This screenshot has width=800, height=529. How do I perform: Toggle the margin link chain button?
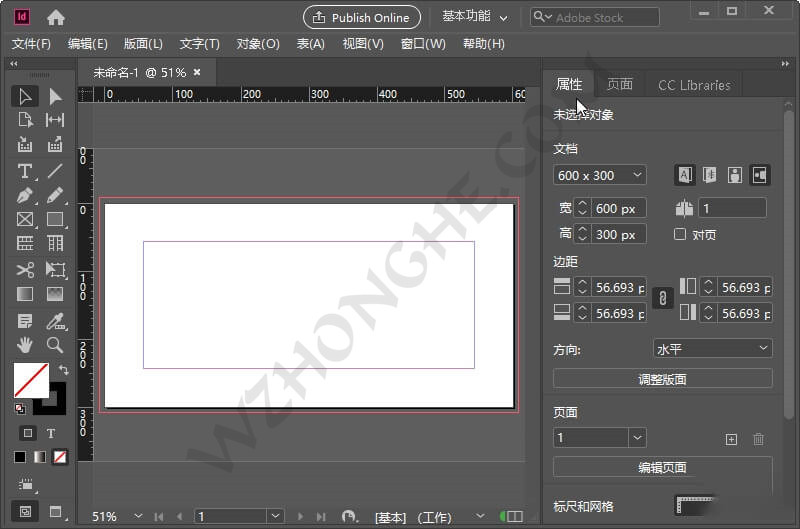tap(662, 298)
